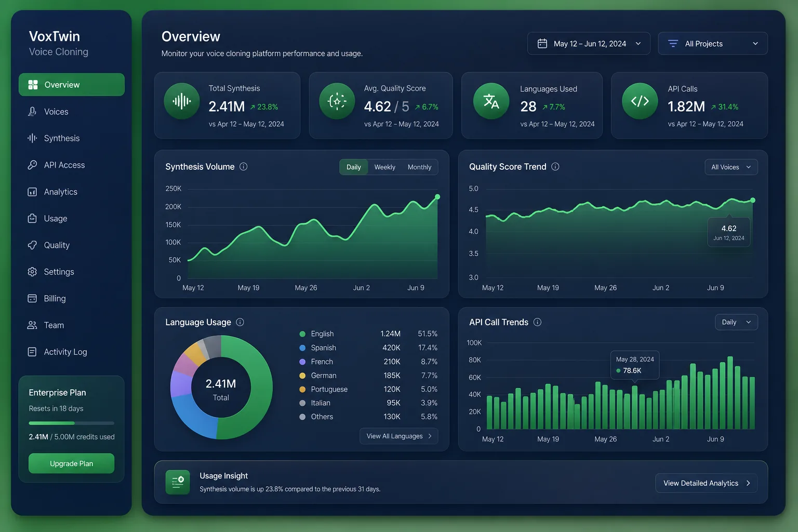The image size is (798, 532).
Task: Click the Synthesis Volume chart endpoint dot
Action: click(437, 197)
